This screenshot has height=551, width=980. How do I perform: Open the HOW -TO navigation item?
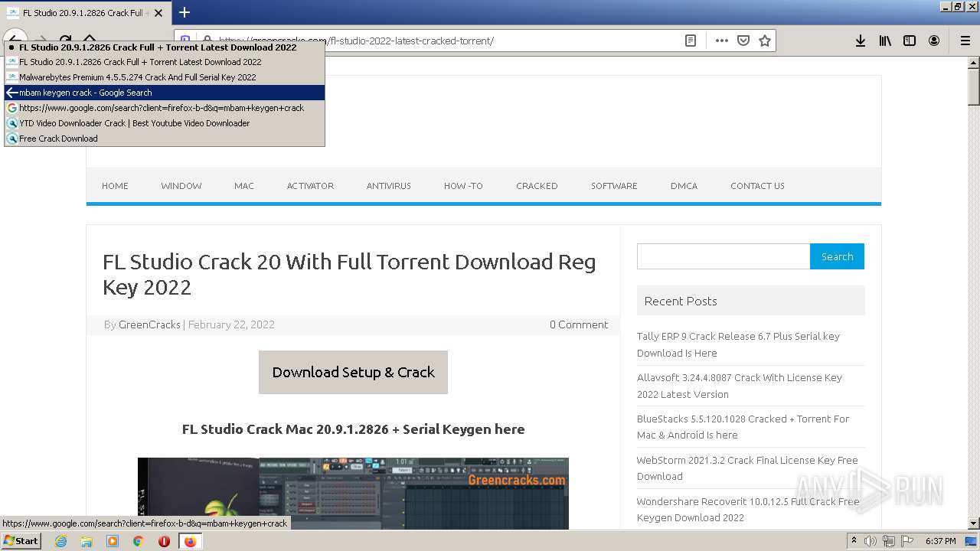pos(463,186)
